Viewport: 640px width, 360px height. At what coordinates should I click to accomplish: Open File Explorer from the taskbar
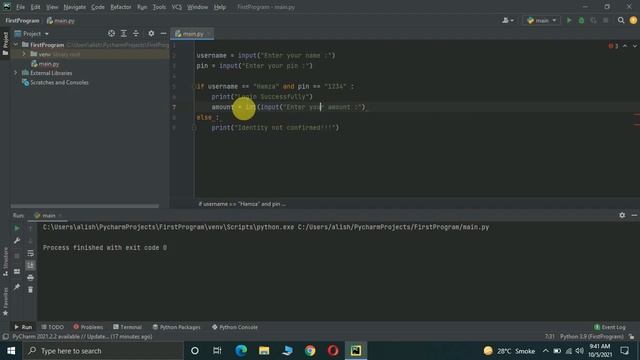coord(264,351)
